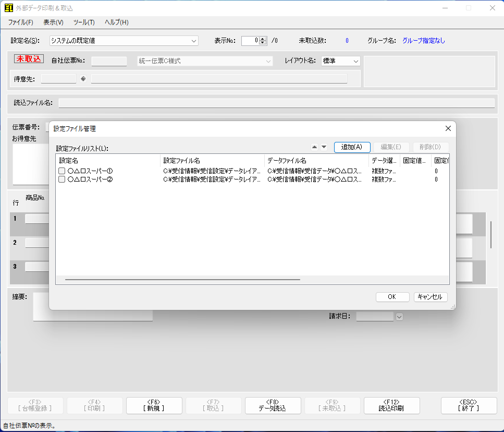Click the 表示No. number field
The image size is (504, 432).
click(x=250, y=41)
